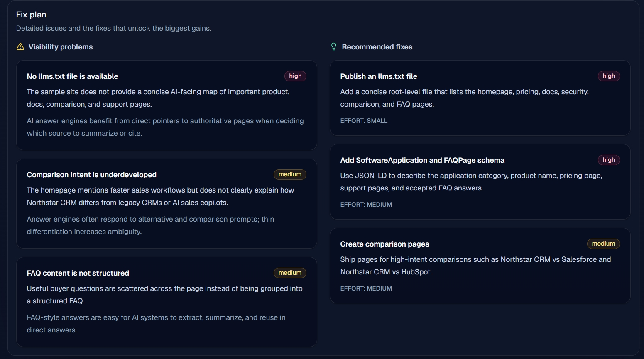This screenshot has width=644, height=359.
Task: Click text starting 'Use JSON-LD to describe'
Action: pyautogui.click(x=471, y=182)
